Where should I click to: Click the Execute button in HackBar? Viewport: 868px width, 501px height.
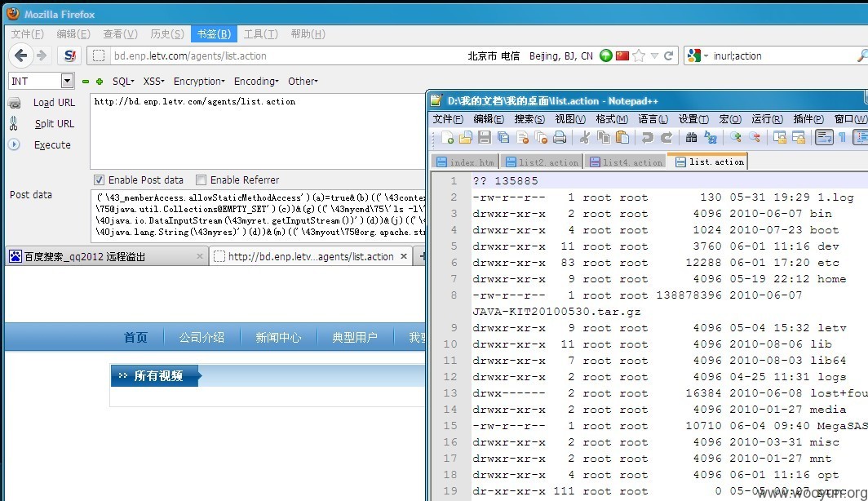52,145
